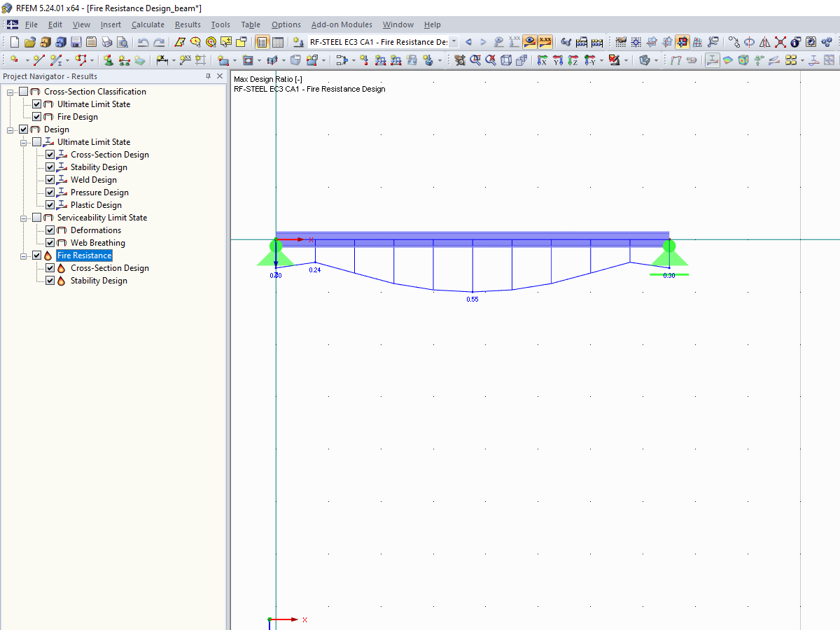Collapse the Serviceability Limit State branch
840x630 pixels.
click(24, 217)
